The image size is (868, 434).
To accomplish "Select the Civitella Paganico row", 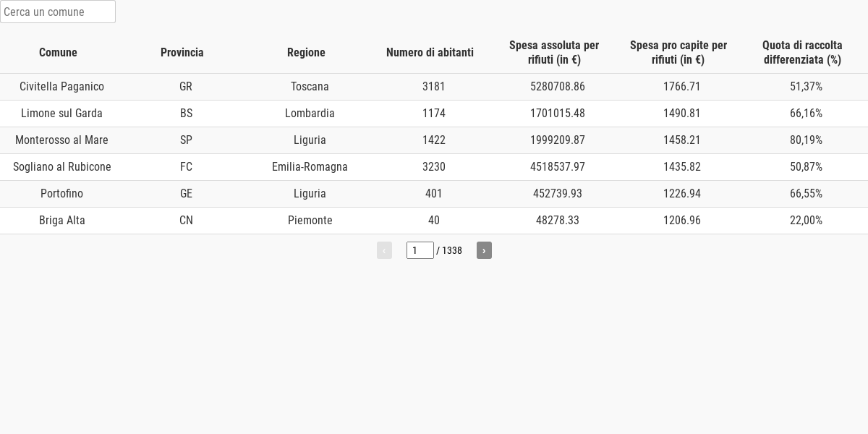I will coord(62,87).
